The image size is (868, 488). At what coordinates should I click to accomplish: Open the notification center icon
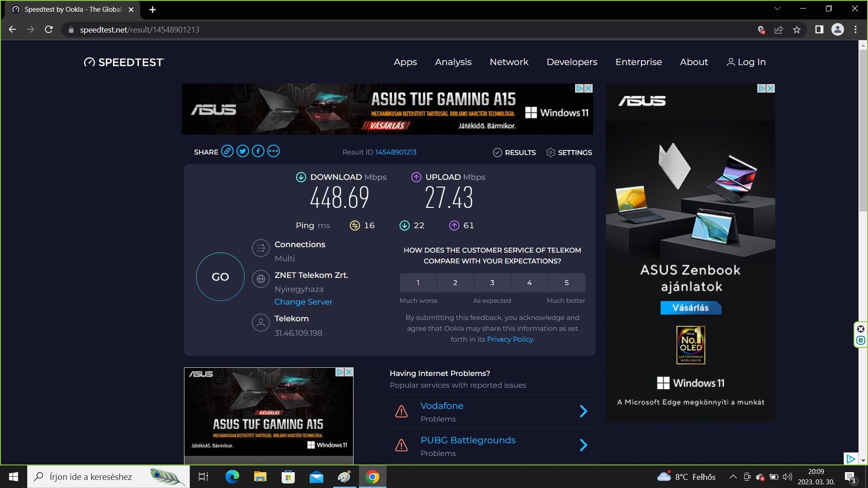click(850, 477)
